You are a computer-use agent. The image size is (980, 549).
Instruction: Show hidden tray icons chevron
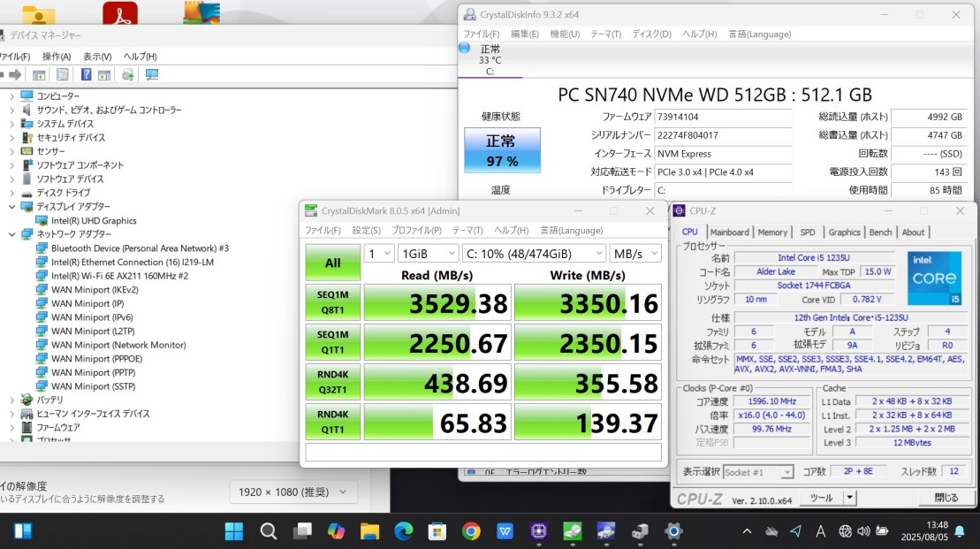click(747, 531)
